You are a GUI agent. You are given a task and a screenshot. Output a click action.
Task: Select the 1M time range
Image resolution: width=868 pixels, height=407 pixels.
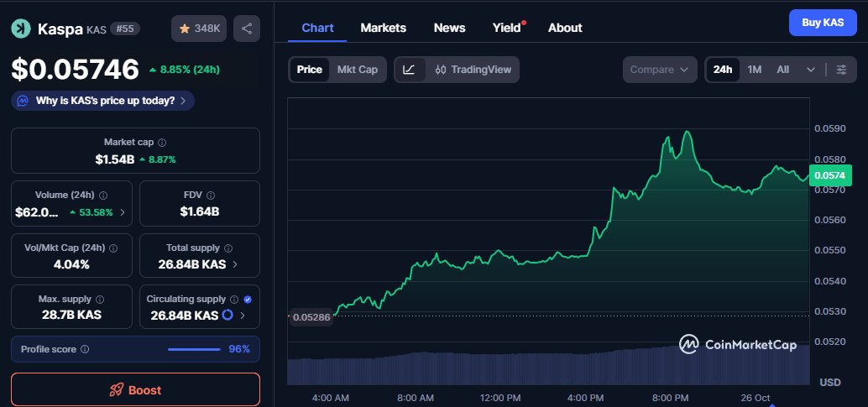755,70
